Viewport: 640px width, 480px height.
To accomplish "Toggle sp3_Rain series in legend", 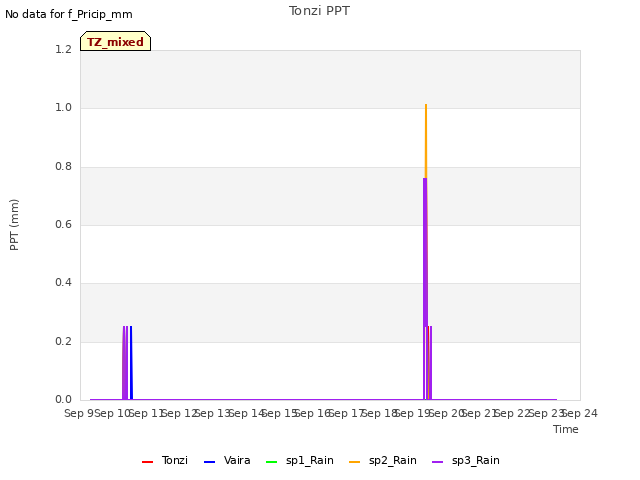I will (x=466, y=460).
